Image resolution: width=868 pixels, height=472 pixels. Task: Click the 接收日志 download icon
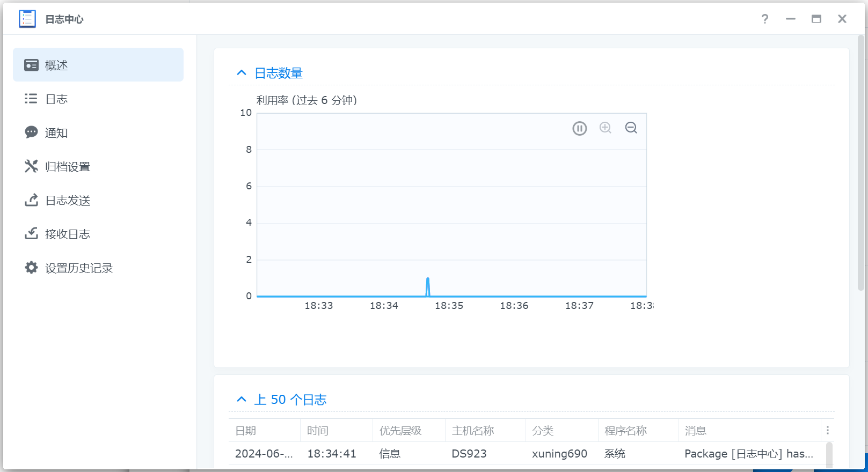[31, 234]
